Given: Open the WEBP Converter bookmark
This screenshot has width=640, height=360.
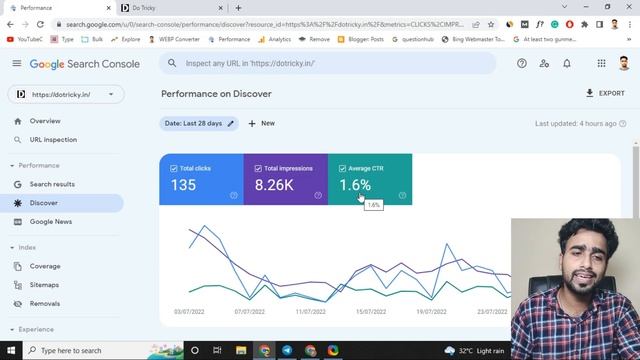Looking at the screenshot, I should (x=174, y=39).
